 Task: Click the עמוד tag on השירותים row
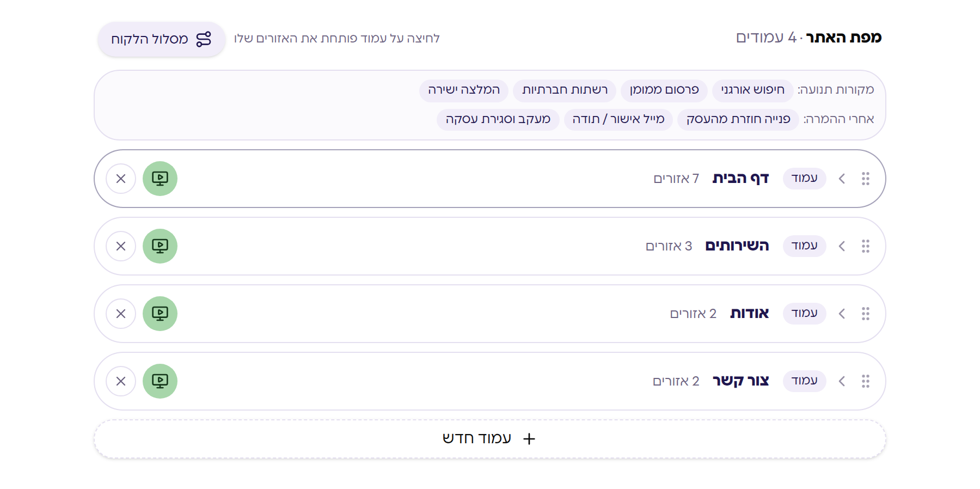805,246
